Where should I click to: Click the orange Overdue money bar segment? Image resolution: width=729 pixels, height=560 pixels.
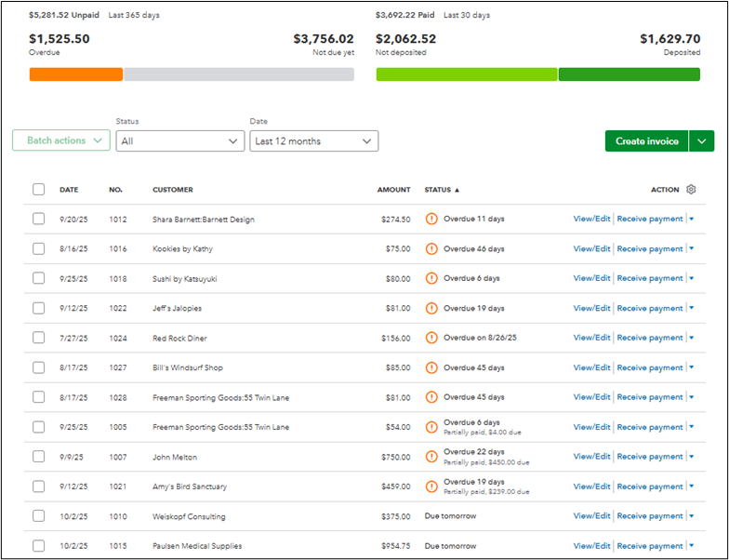coord(76,74)
